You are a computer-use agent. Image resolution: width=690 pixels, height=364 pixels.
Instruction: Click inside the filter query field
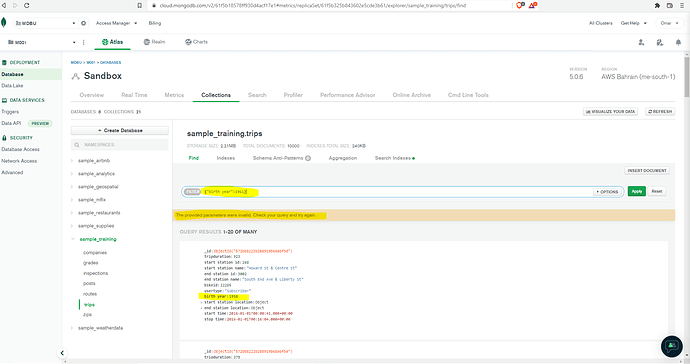396,192
